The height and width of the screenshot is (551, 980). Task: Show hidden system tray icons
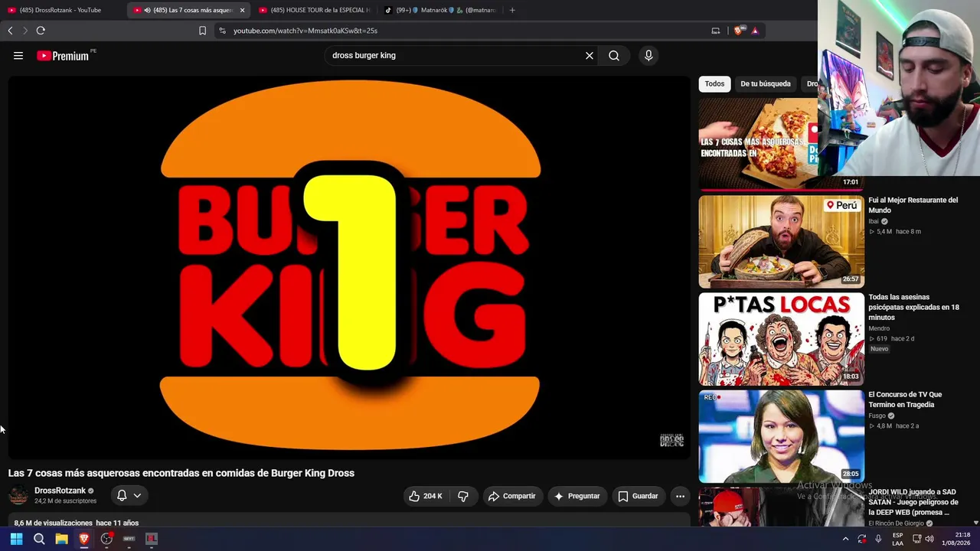845,539
